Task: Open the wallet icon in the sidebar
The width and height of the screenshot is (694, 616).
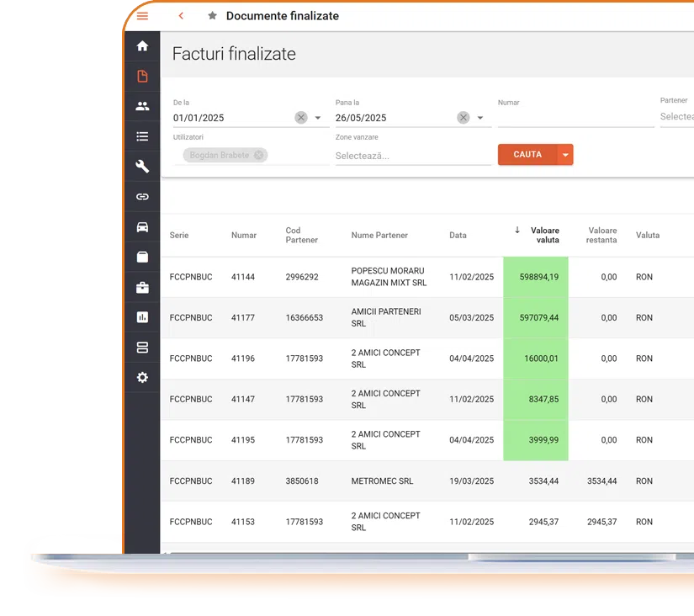Action: [141, 257]
